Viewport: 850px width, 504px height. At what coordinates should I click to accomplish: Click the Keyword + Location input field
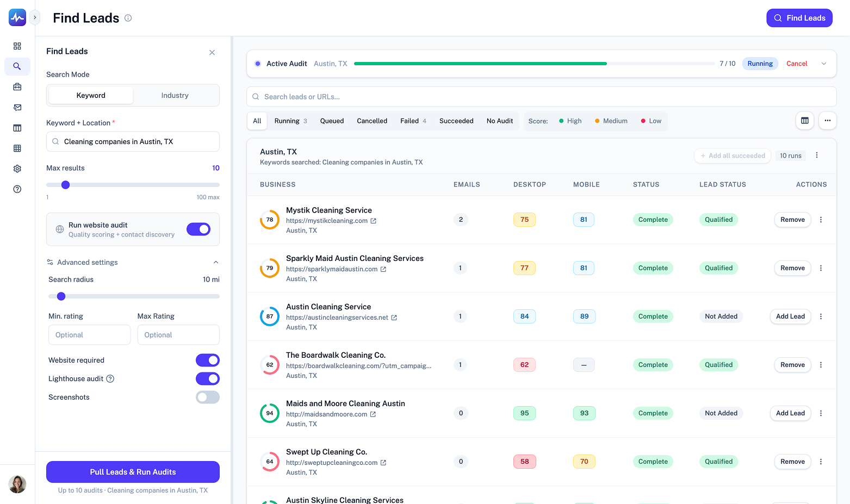point(133,141)
